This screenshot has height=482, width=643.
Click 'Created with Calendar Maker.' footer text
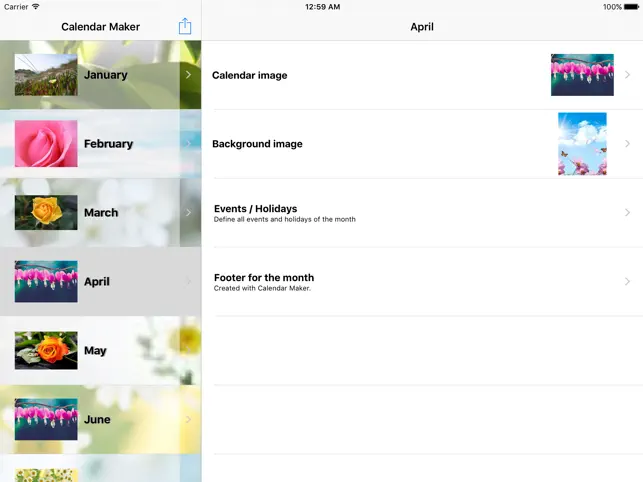pyautogui.click(x=262, y=288)
